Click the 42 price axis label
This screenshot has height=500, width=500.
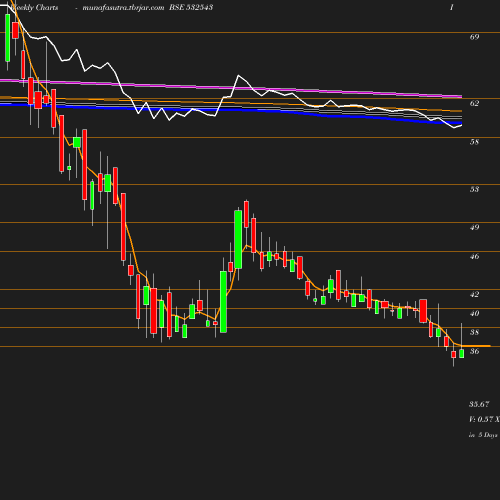[474, 294]
